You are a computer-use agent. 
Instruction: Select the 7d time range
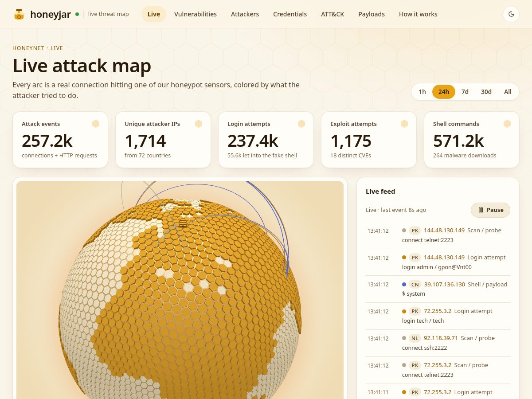[x=465, y=92]
